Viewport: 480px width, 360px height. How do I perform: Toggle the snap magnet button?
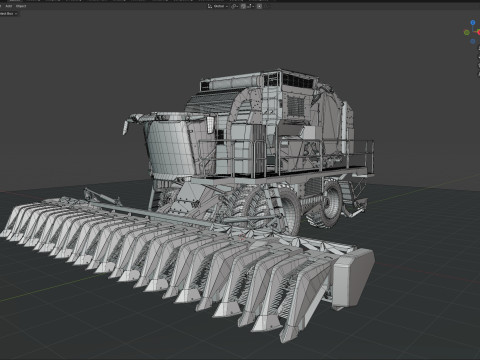pyautogui.click(x=243, y=6)
